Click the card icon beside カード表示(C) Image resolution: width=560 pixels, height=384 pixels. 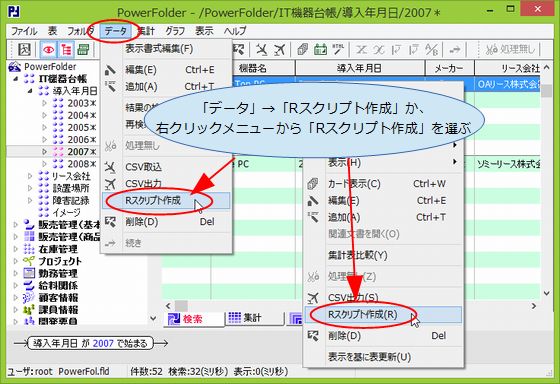pyautogui.click(x=313, y=184)
